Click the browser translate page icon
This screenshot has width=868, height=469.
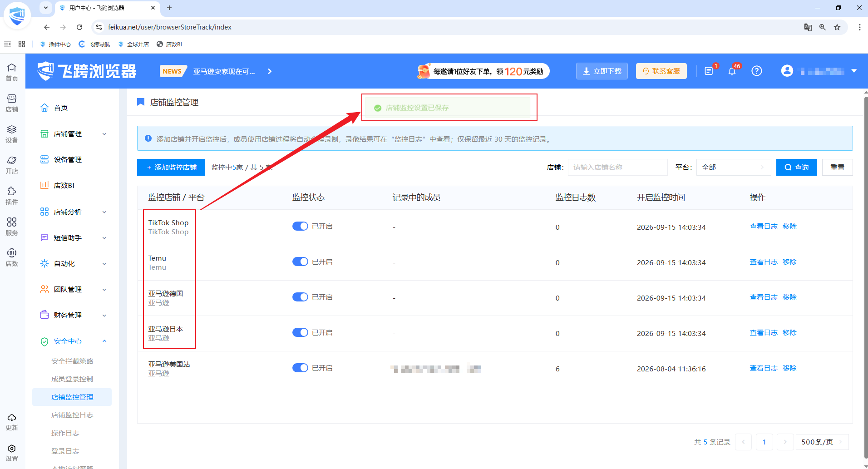click(808, 27)
